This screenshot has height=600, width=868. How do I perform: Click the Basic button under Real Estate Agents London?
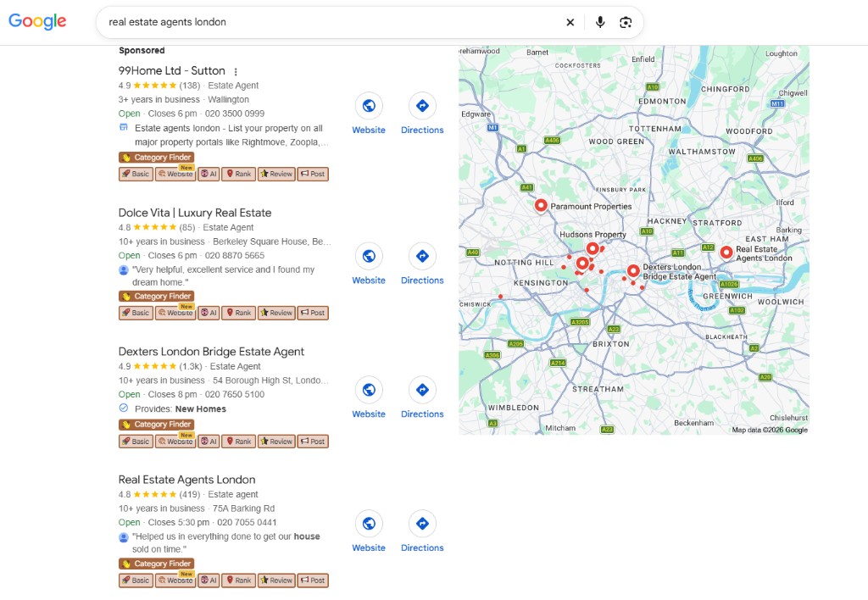(136, 580)
